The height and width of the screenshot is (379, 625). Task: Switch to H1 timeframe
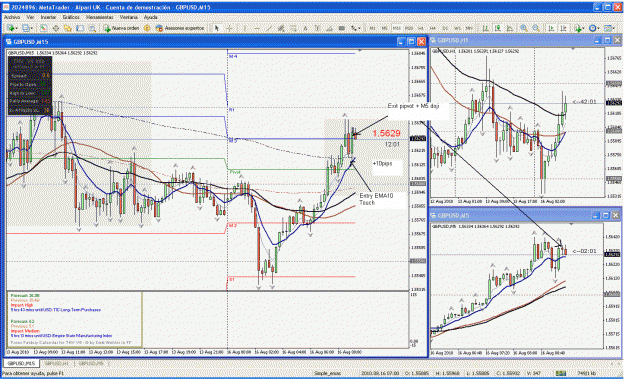(421, 28)
